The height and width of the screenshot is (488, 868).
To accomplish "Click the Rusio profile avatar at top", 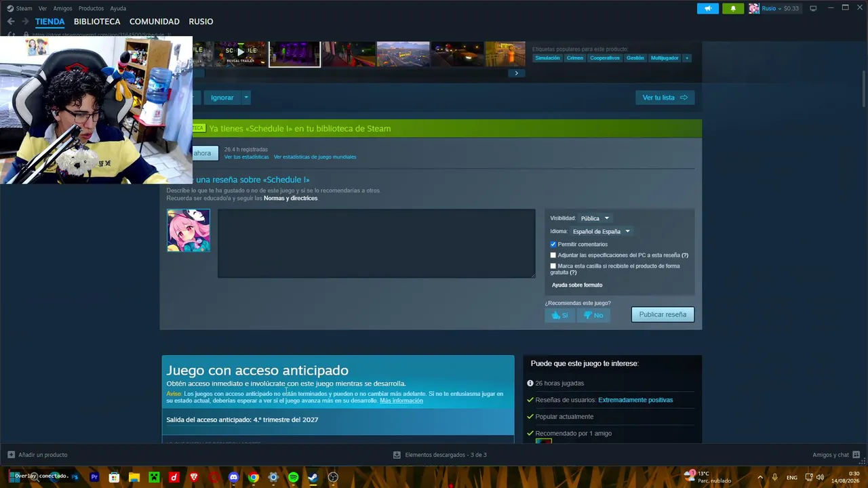I will click(x=753, y=8).
